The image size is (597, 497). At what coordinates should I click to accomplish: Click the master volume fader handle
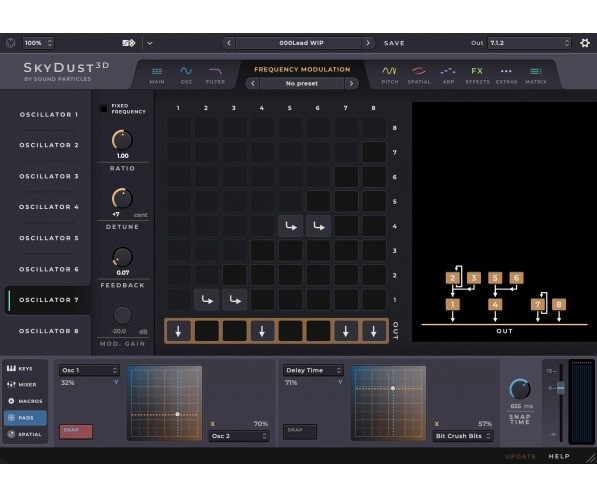point(560,388)
